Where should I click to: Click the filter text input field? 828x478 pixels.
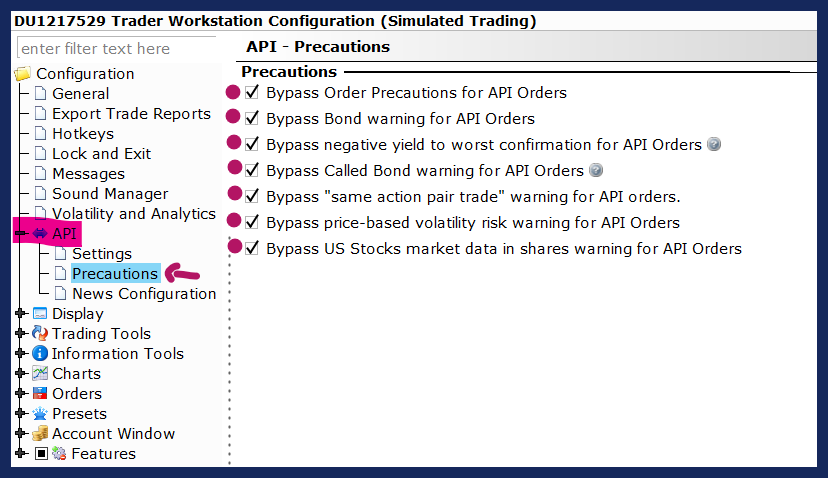[115, 49]
